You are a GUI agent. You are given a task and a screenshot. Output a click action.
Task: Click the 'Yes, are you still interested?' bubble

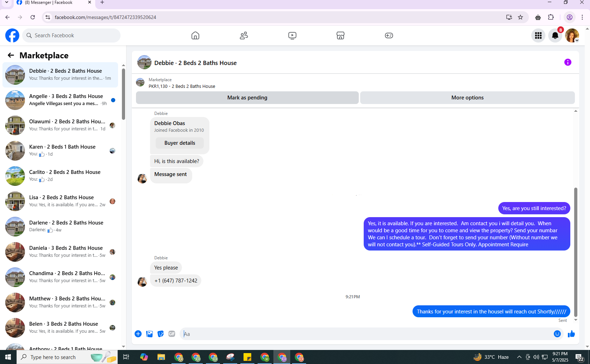[534, 208]
